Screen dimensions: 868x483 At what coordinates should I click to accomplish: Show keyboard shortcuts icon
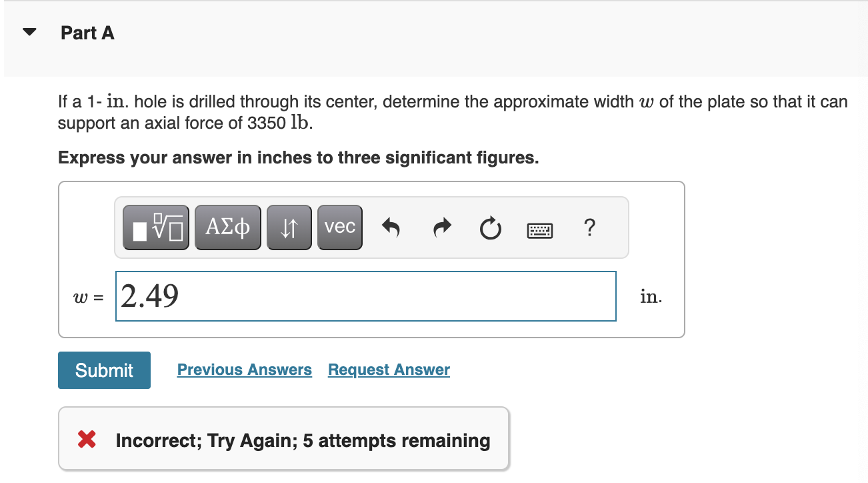540,231
